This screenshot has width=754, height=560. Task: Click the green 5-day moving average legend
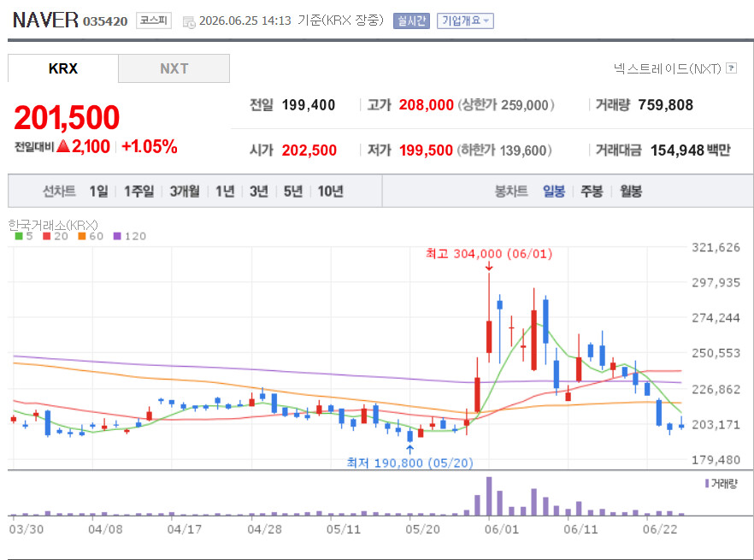24,236
